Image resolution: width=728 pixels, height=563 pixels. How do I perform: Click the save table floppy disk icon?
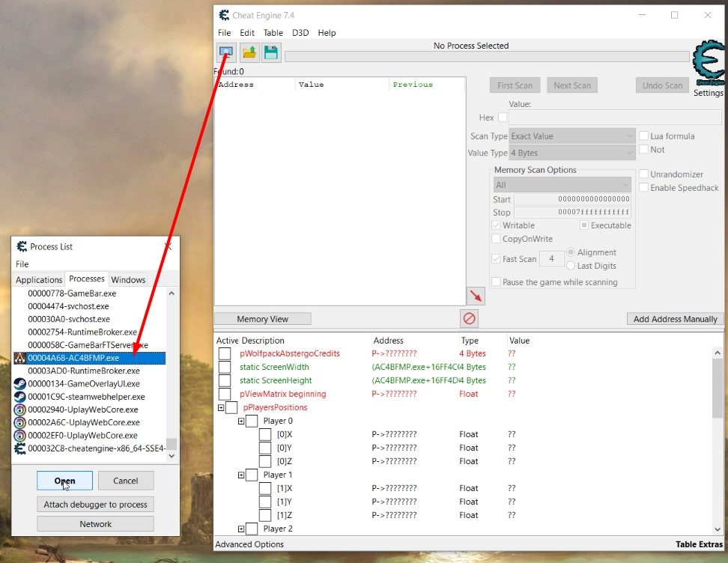click(x=271, y=52)
